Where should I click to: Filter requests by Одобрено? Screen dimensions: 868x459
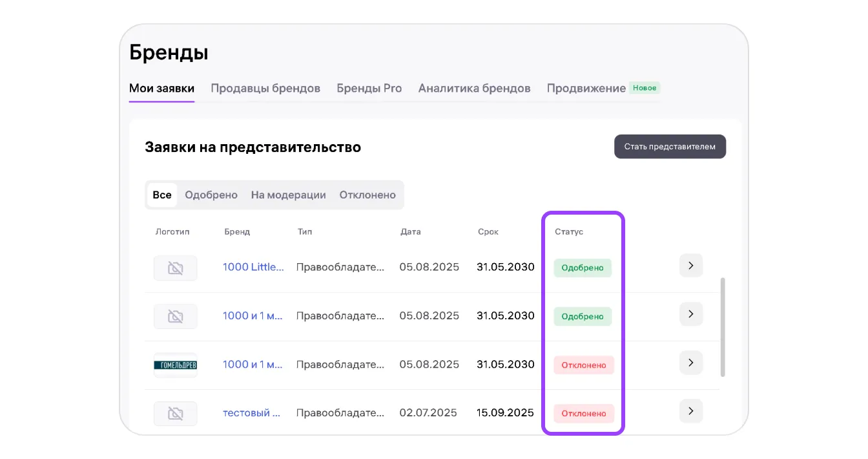[x=211, y=195]
